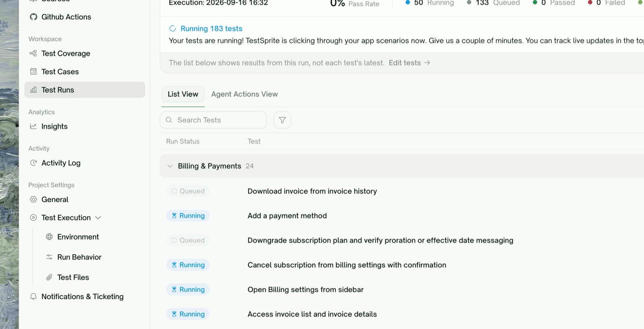Viewport: 644px width, 329px height.
Task: Click the Running 183 tests spinner icon
Action: [173, 29]
